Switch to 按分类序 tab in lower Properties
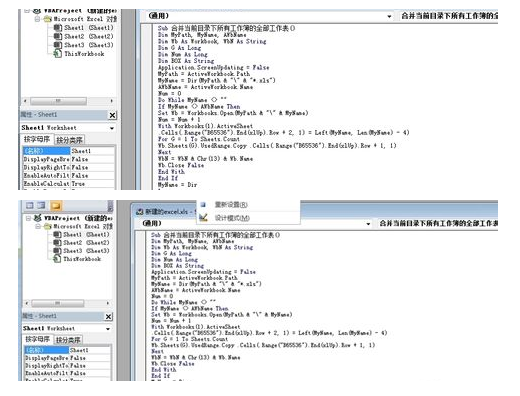The image size is (520, 396). [68, 340]
